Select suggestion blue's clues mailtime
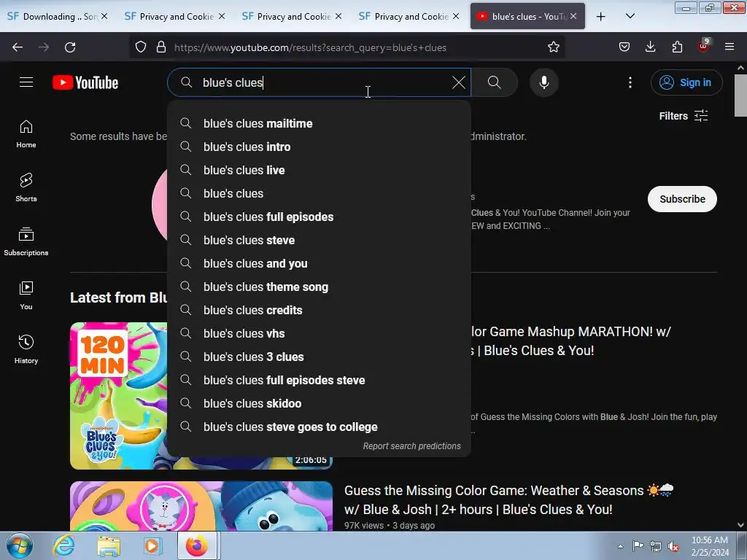 coord(319,123)
